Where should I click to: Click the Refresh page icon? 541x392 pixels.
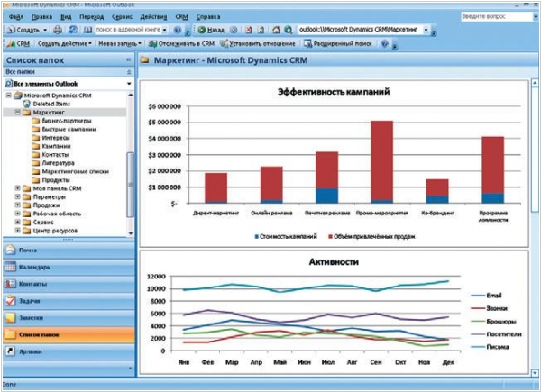click(261, 30)
